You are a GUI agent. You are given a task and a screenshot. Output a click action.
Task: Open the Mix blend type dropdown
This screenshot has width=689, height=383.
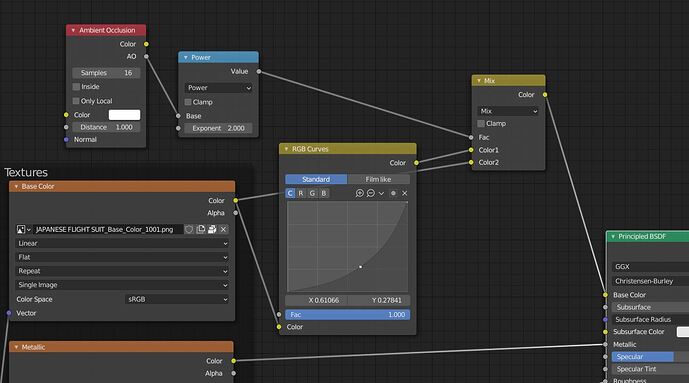[508, 111]
